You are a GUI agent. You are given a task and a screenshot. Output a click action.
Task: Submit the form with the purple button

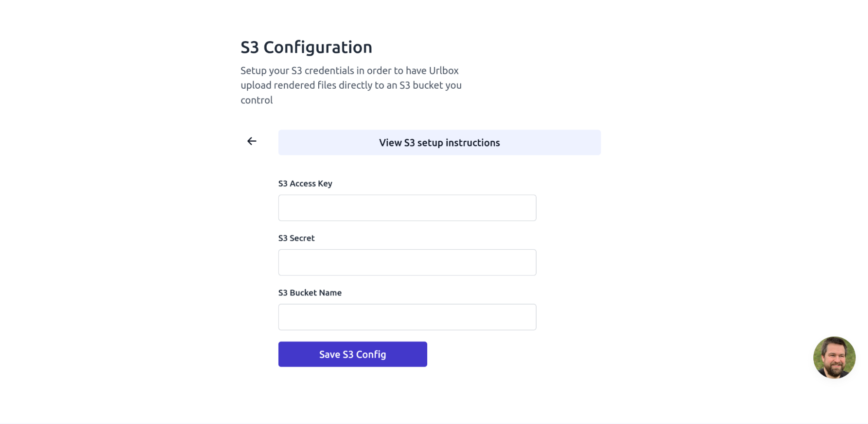pyautogui.click(x=353, y=354)
